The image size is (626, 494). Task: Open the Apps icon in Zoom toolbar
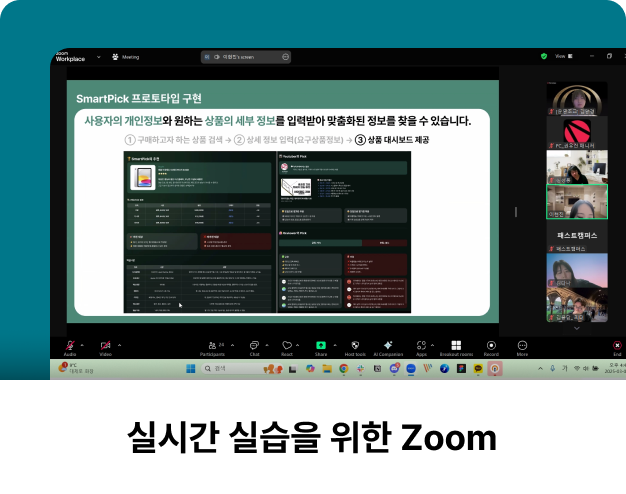[421, 348]
